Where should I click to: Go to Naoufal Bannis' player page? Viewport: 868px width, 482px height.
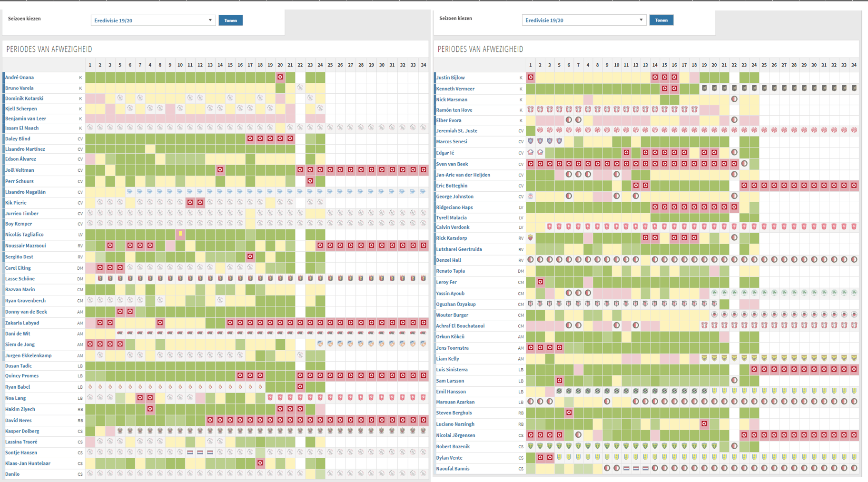pyautogui.click(x=453, y=469)
